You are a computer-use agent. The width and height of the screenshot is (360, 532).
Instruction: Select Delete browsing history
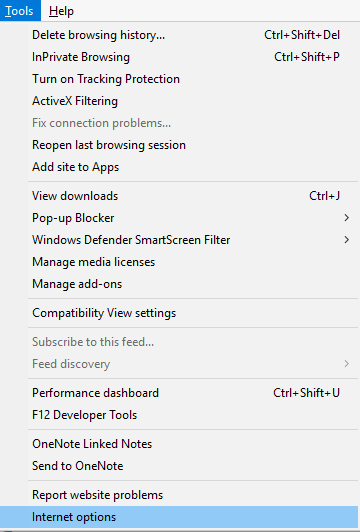[193, 35]
